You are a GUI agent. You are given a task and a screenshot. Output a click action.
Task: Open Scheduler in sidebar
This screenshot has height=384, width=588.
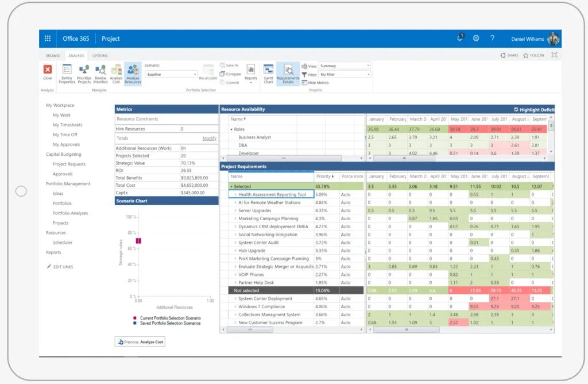tap(63, 243)
